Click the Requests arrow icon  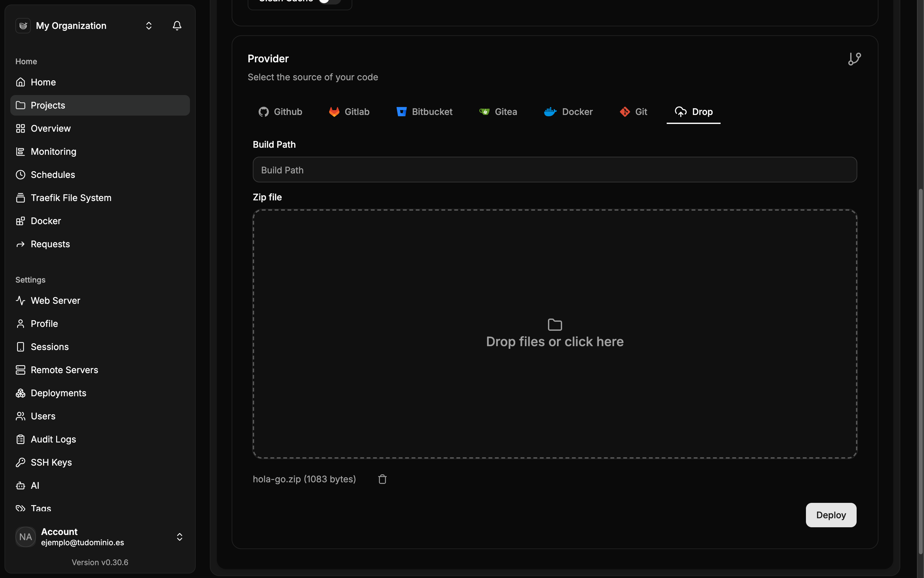[21, 244]
